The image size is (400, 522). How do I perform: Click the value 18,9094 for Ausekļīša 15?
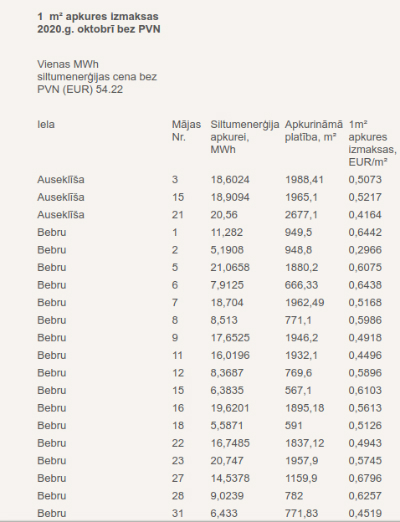pyautogui.click(x=230, y=197)
